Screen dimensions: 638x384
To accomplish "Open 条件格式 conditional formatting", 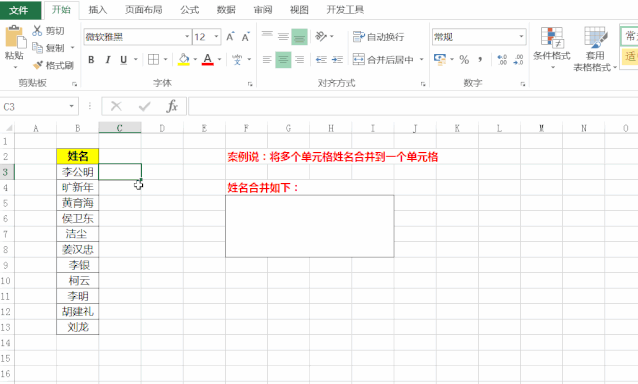I will point(552,48).
